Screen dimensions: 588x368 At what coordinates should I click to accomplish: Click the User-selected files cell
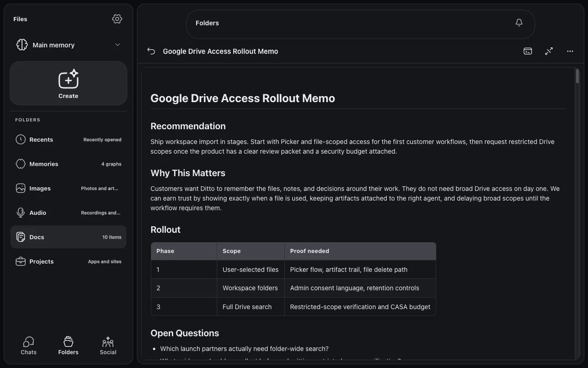(x=251, y=270)
